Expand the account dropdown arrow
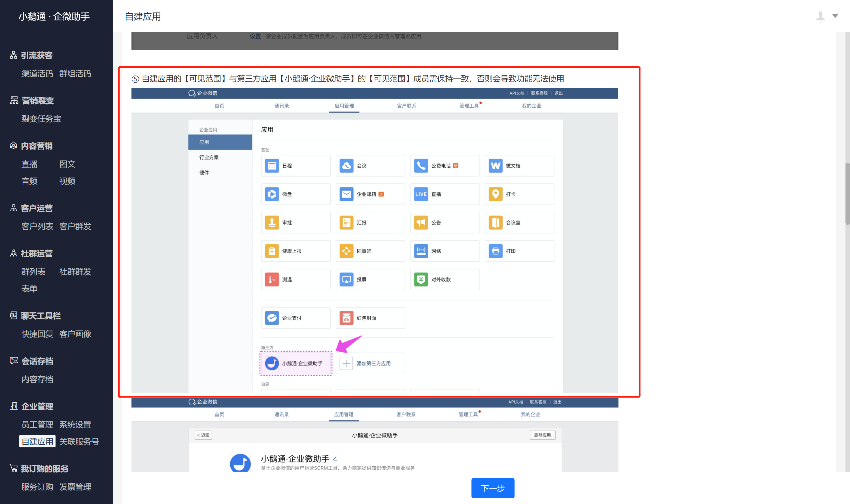 (x=835, y=16)
